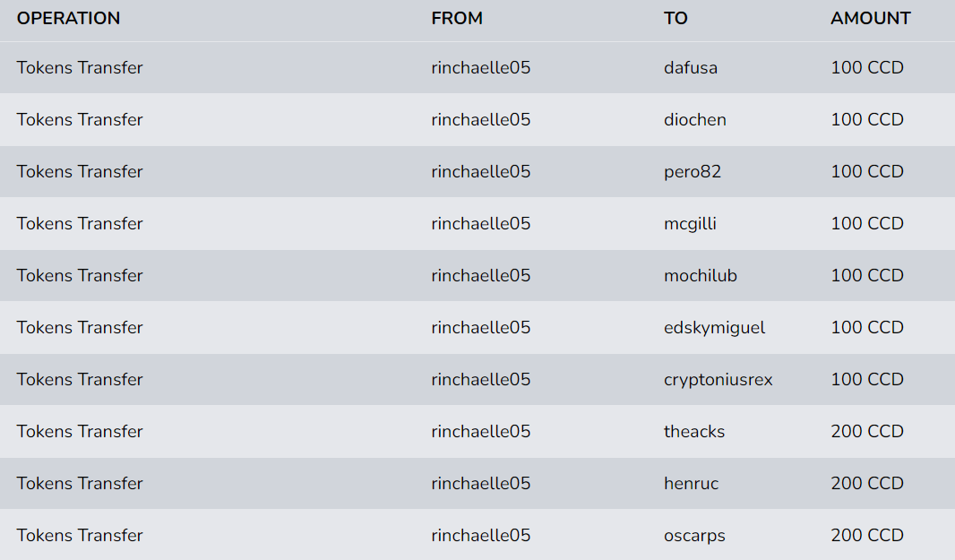Select the 100 CCD amount for cryptoniusrex
Viewport: 955px width, 560px height.
(867, 380)
